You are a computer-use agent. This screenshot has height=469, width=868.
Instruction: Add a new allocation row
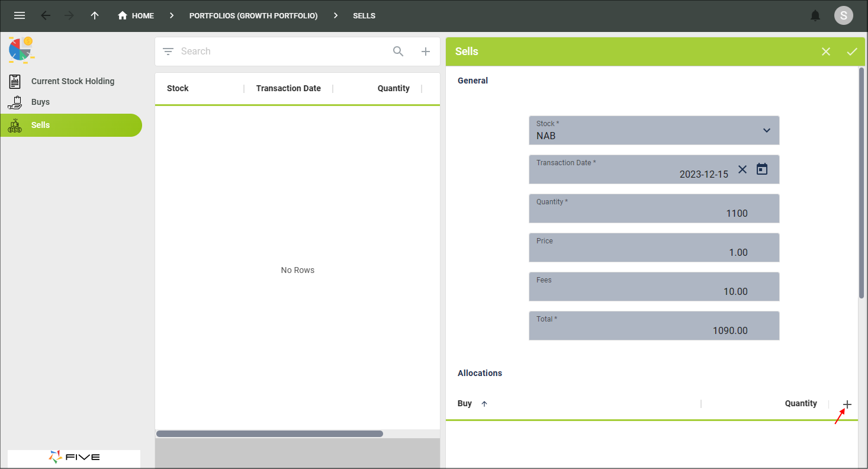847,404
